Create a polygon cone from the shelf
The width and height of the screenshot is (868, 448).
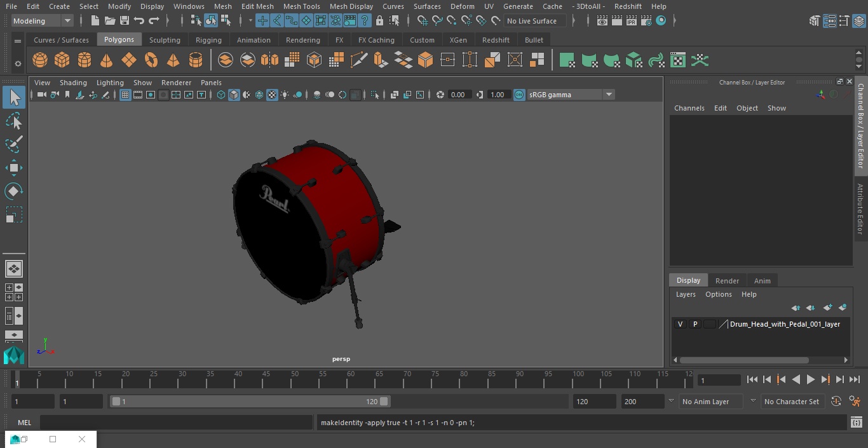[106, 60]
